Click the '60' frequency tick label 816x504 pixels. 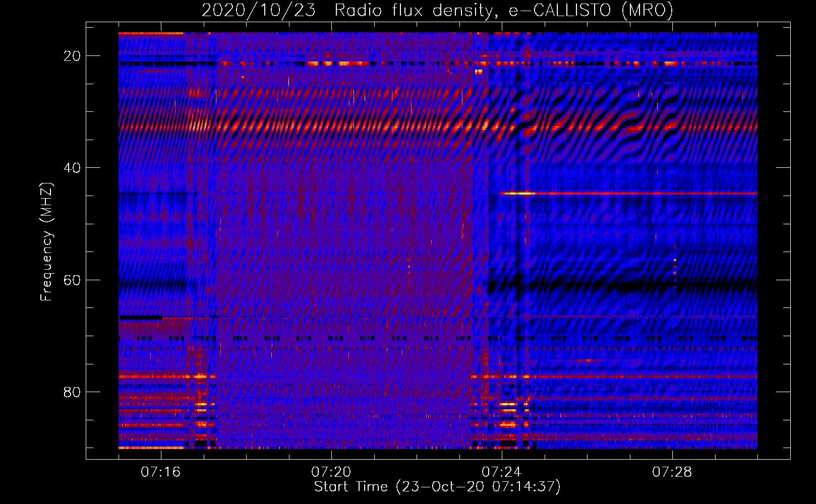72,280
